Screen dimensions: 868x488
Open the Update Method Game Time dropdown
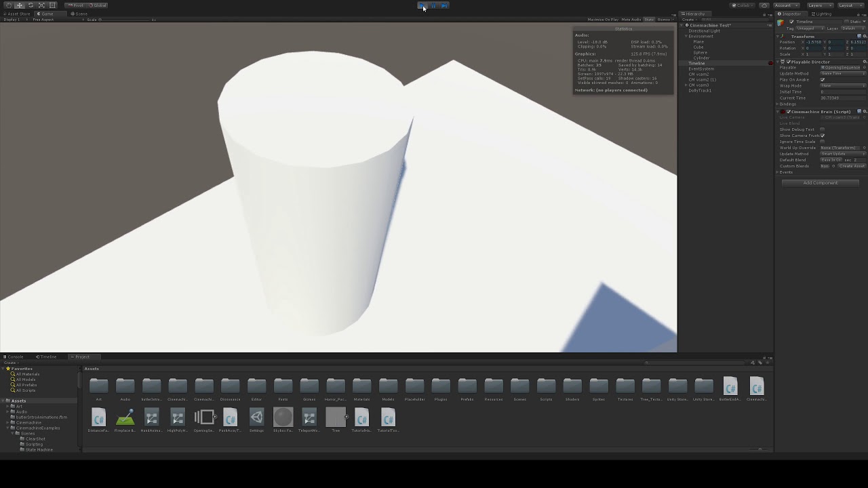click(843, 74)
